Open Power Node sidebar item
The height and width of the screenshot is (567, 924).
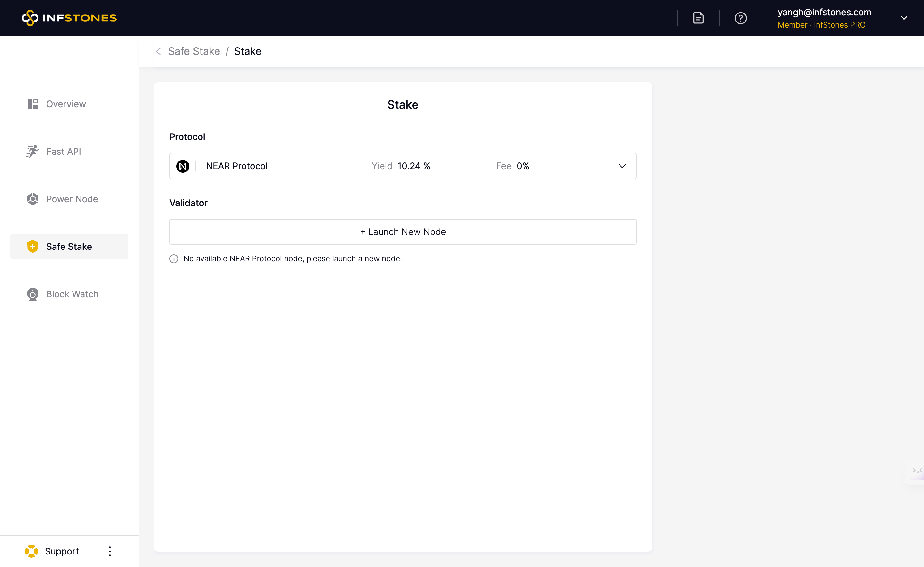coord(72,199)
